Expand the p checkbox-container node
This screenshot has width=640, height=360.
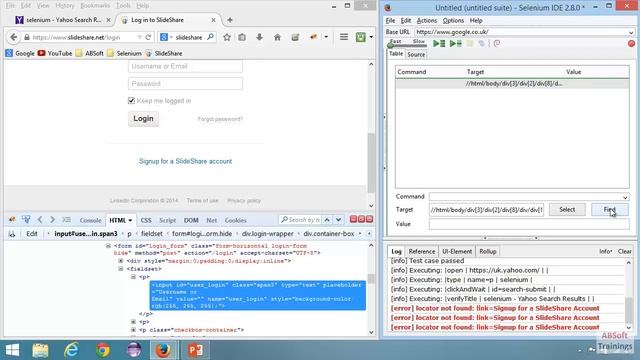pos(133,329)
